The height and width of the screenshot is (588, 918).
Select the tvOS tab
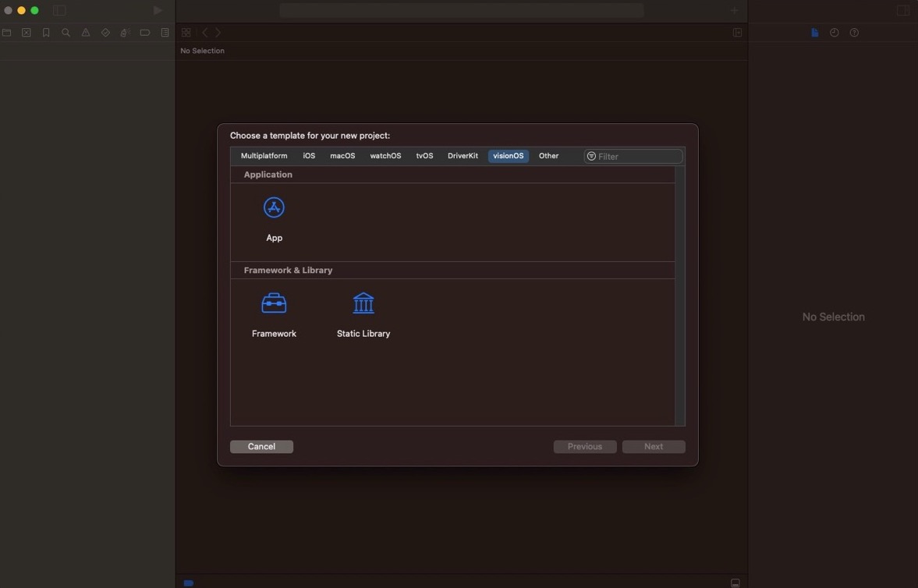pos(424,156)
